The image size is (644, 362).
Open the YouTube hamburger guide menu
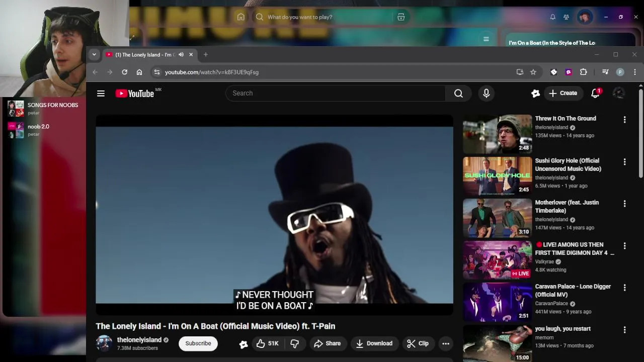(101, 94)
